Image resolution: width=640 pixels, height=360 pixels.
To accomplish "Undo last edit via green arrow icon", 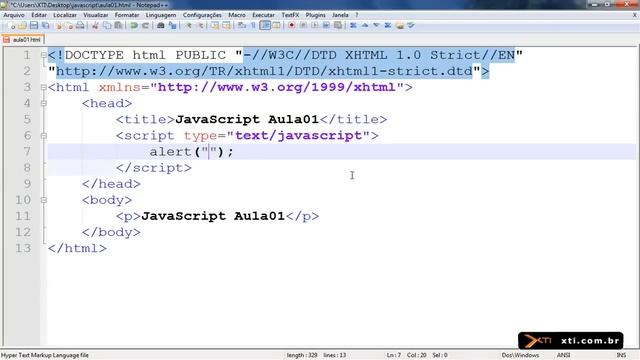I will pyautogui.click(x=134, y=25).
